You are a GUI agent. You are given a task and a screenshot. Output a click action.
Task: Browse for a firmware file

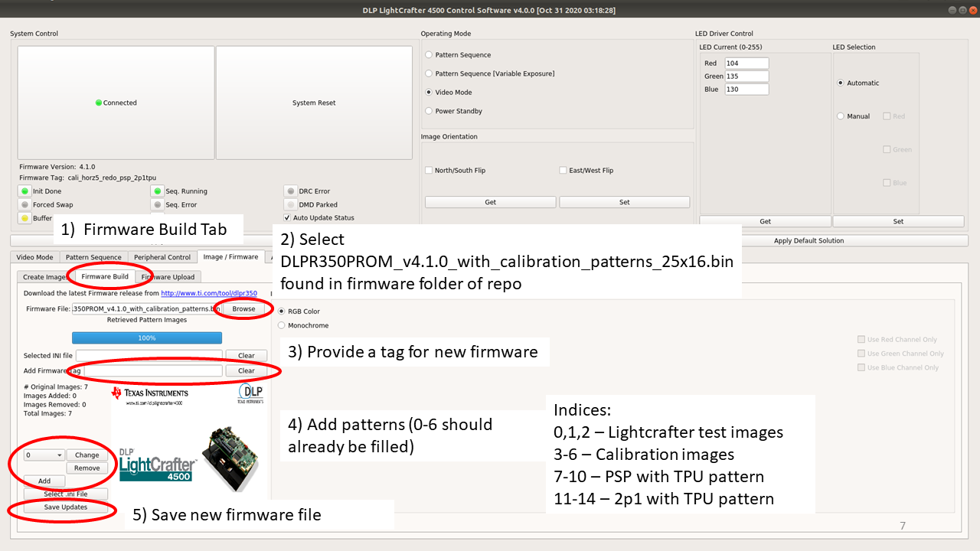243,308
